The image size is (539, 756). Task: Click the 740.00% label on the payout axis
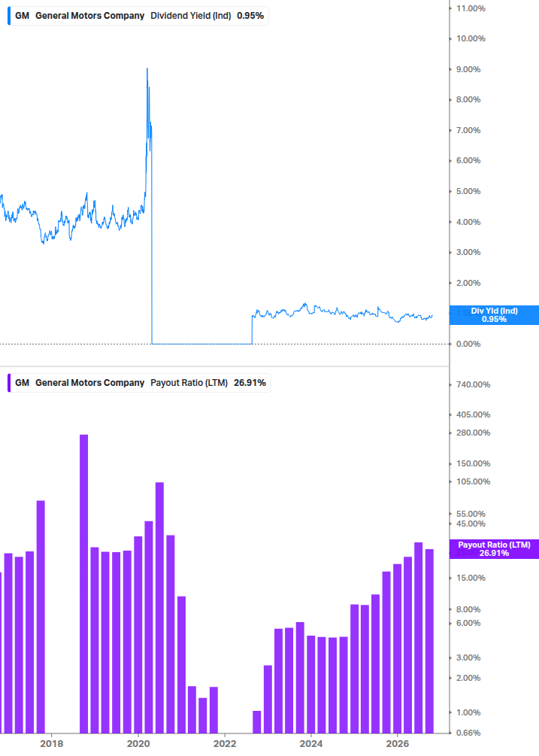coord(473,384)
